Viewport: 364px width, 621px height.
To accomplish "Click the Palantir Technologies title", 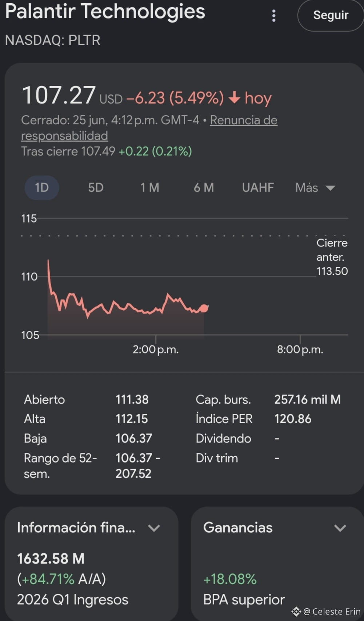I will (x=105, y=12).
